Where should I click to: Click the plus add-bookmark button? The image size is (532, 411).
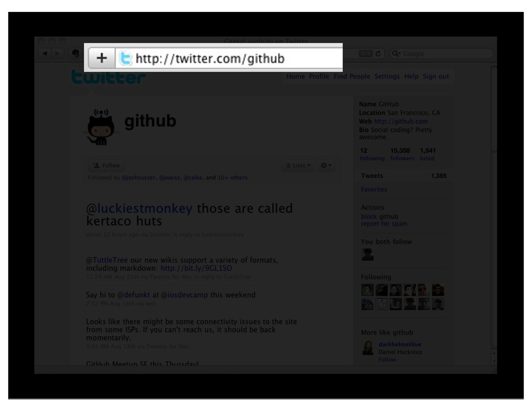coord(101,58)
